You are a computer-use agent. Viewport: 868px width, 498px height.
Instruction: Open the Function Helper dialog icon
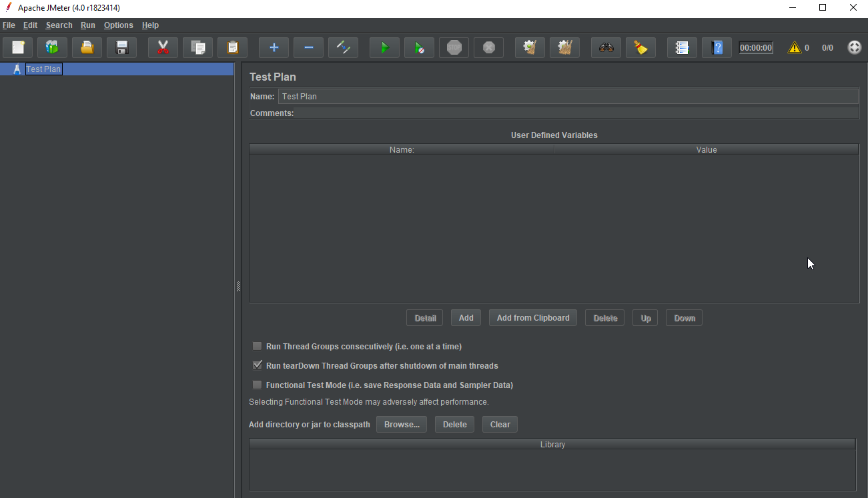click(x=683, y=48)
